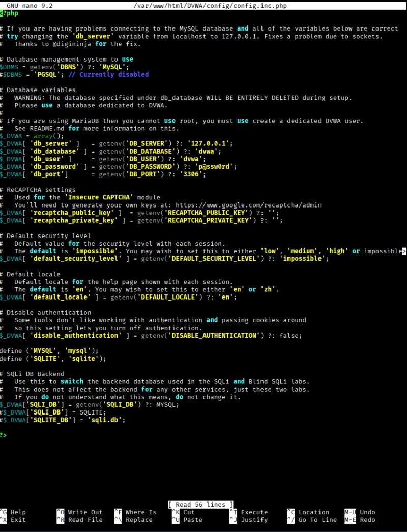This screenshot has height=532, width=407.
Task: Click the '127.0.0.1' db_server value
Action: (209, 143)
